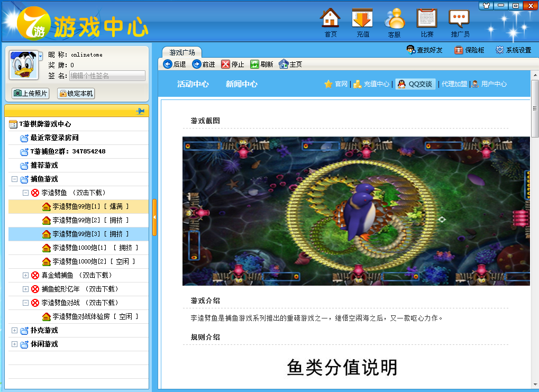The height and width of the screenshot is (392, 539).
Task: Click the QQ交谈 button
Action: [415, 84]
